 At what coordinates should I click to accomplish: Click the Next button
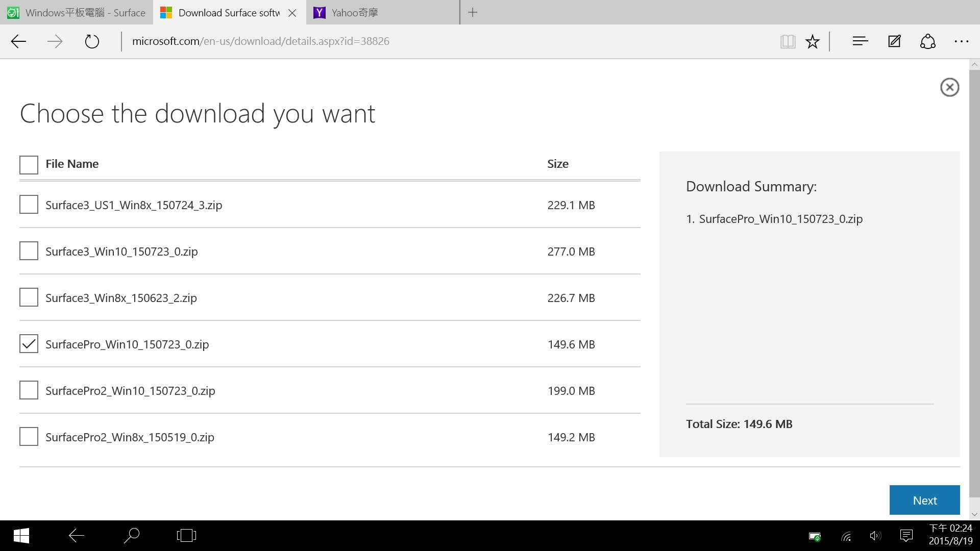924,500
